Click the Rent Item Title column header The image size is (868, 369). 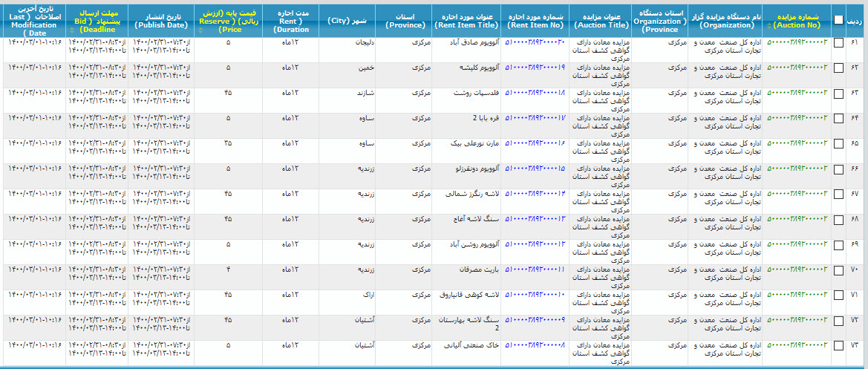(466, 20)
